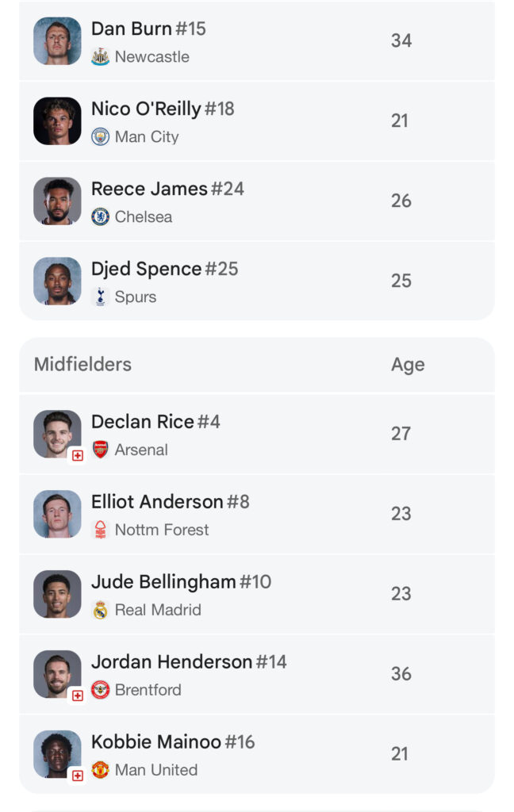Click the Spurs club crest
This screenshot has width=514, height=812.
click(100, 297)
